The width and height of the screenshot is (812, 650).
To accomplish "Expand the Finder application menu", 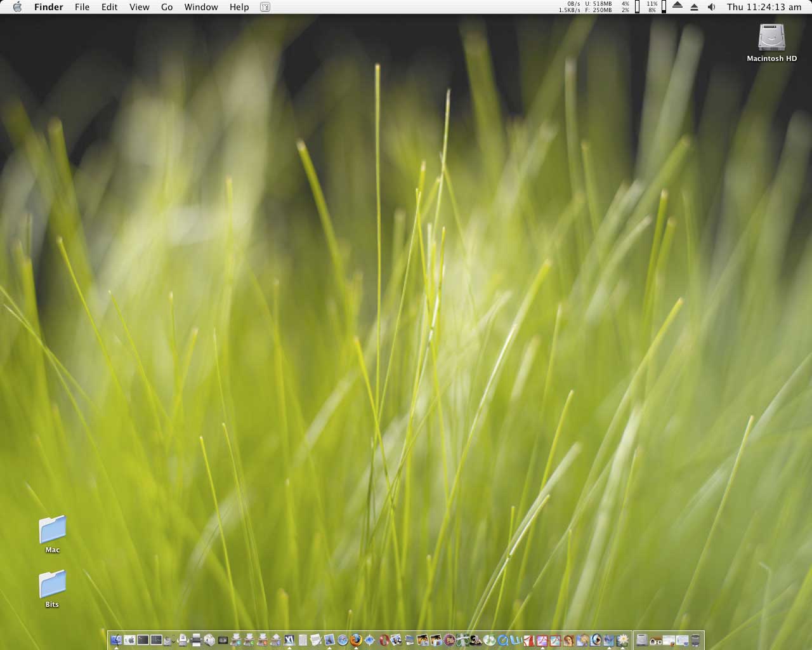I will [x=48, y=7].
